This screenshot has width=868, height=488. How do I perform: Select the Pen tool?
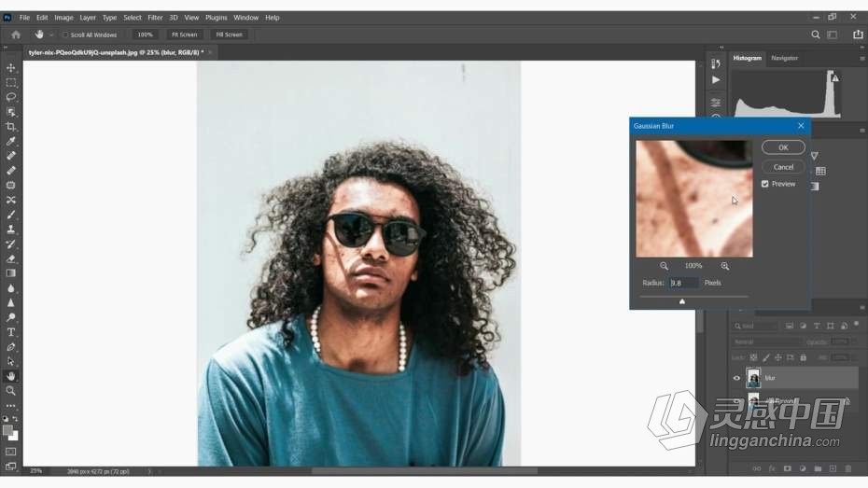pos(10,347)
